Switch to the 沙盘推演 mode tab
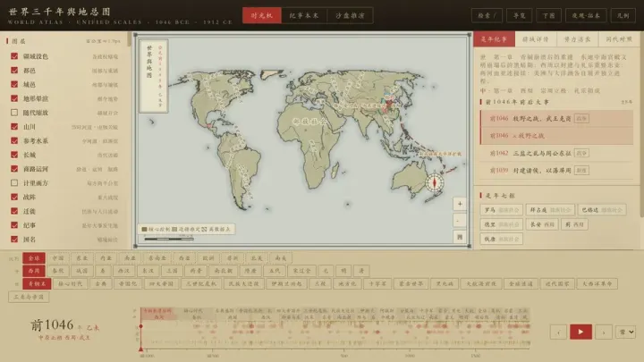This screenshot has height=362, width=644. click(350, 15)
